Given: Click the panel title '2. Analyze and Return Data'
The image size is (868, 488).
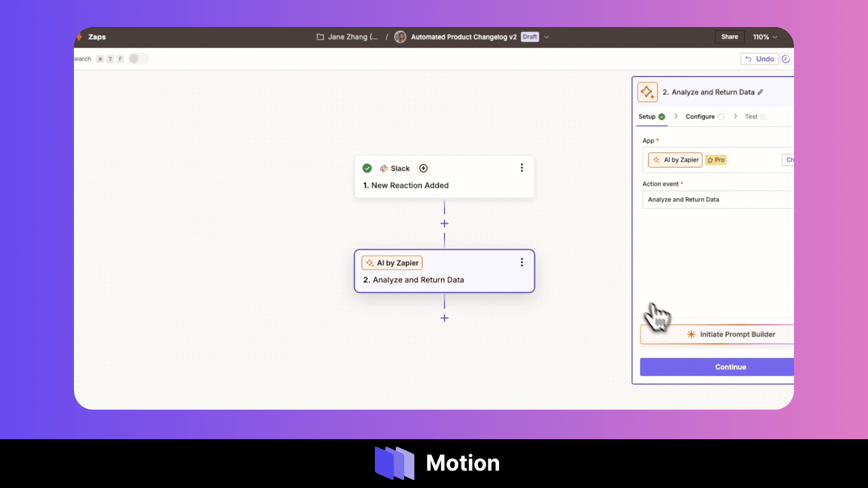Looking at the screenshot, I should click(709, 92).
